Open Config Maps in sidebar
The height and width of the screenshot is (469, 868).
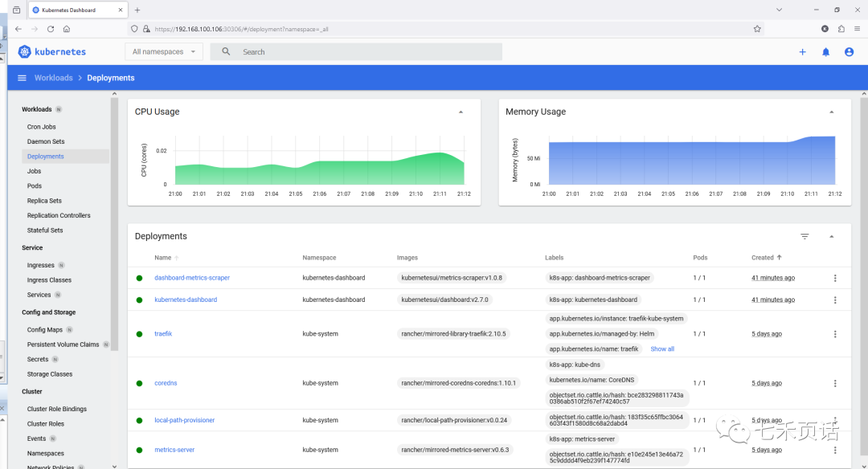tap(45, 329)
